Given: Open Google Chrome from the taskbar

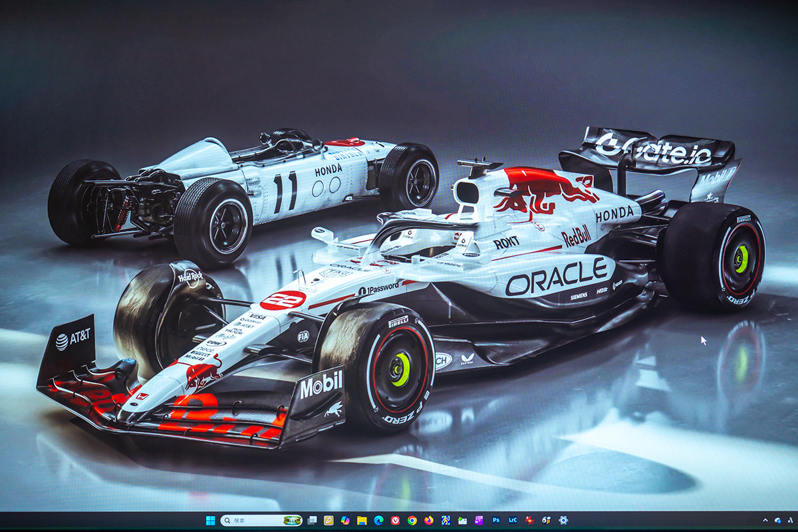Looking at the screenshot, I should 412,520.
